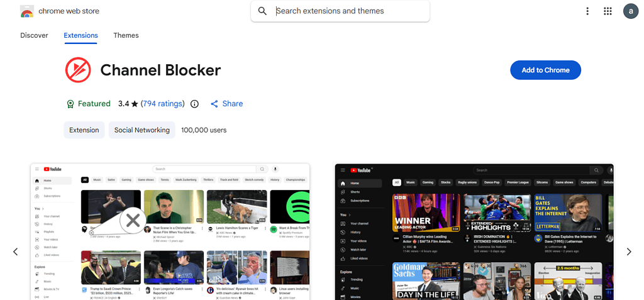Click the Extension category chip
Screen dimensions: 644x300
coord(84,130)
